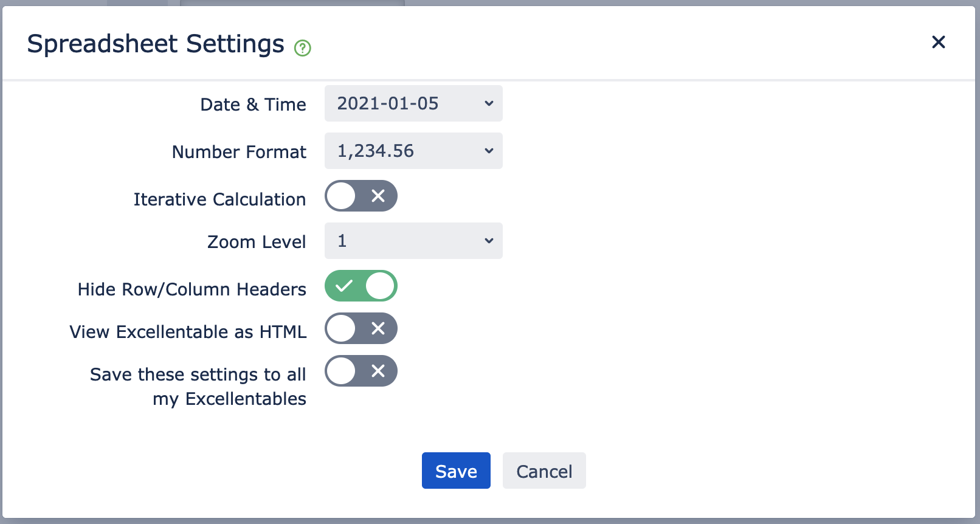Screen dimensions: 980x524
Task: Close the Spreadsheet Settings dialog
Action: 939,42
